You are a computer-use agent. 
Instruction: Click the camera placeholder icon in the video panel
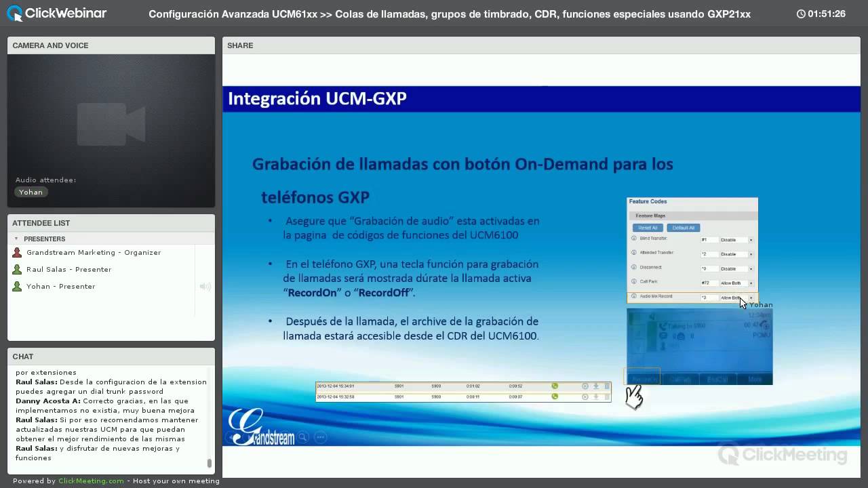[111, 124]
